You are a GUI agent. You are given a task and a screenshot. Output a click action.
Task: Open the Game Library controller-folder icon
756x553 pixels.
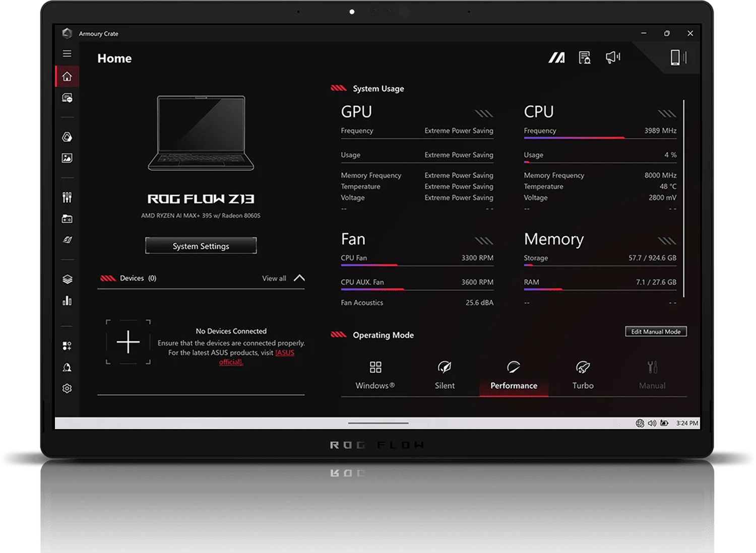tap(67, 219)
